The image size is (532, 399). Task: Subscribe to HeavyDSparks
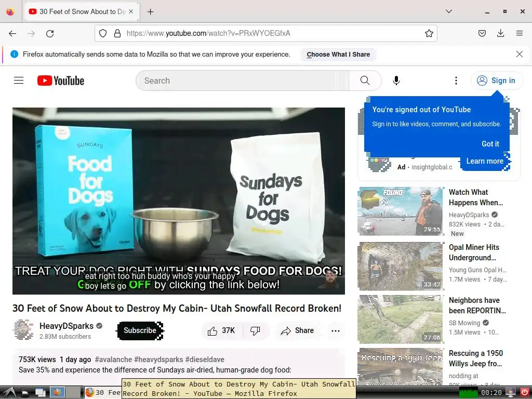tap(140, 330)
